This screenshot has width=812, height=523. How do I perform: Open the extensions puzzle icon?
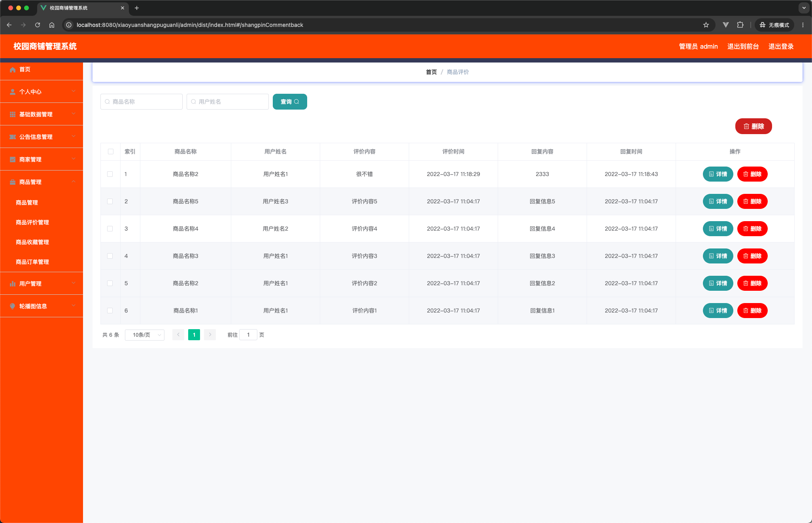pos(740,25)
